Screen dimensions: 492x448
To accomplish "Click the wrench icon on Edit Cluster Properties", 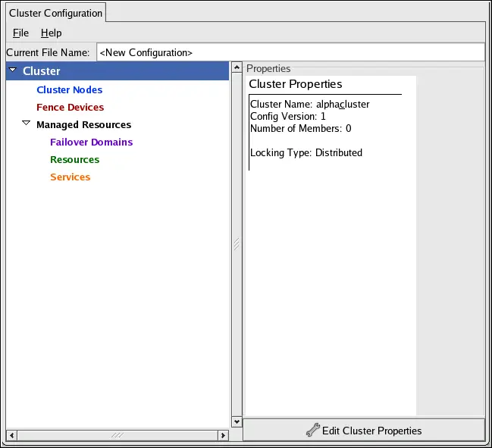I will (312, 430).
